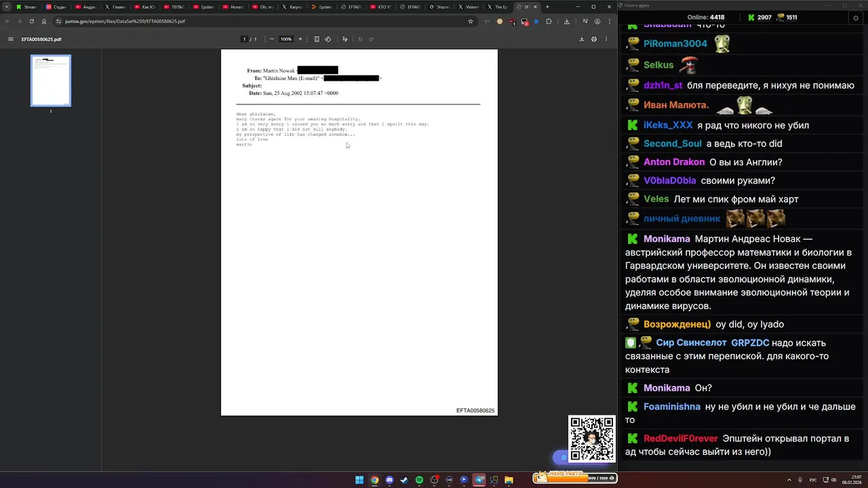Reload the browser page
Screen dimensions: 868x488
[x=31, y=21]
